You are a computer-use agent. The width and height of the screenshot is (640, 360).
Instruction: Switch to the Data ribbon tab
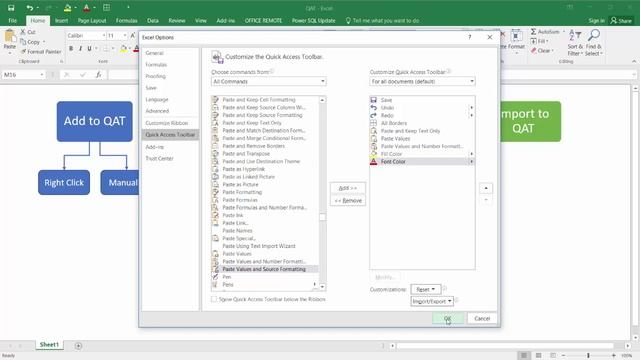pyautogui.click(x=153, y=20)
